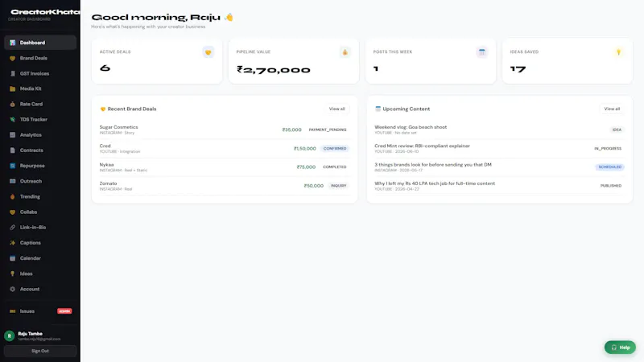Viewport: 644px width, 362px height.
Task: Click the CONFIRMED status badge
Action: coord(335,149)
